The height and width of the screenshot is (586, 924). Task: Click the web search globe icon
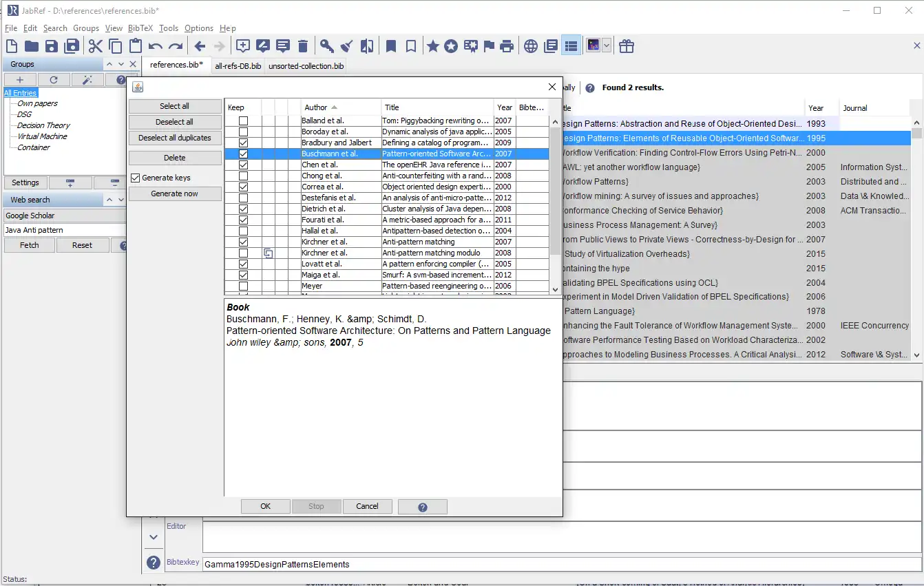coord(530,46)
